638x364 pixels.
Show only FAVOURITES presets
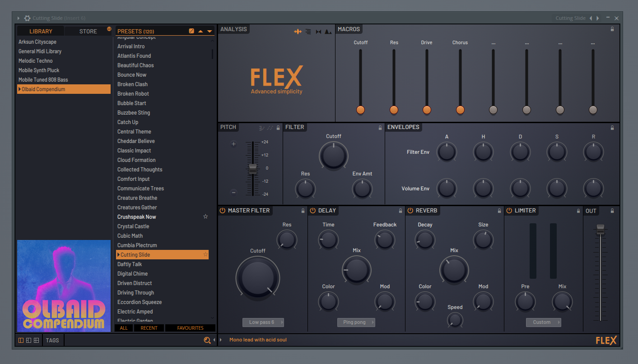190,328
